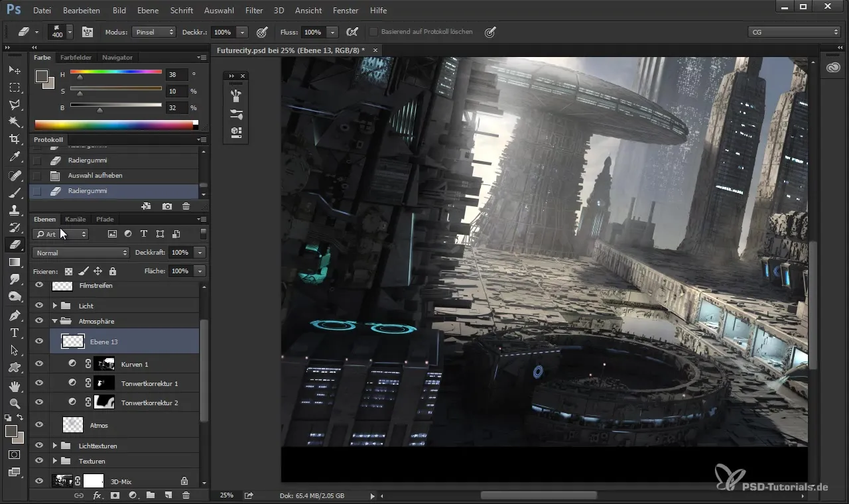Create new snapshot camera icon in Protokoll
849x504 pixels.
point(167,207)
